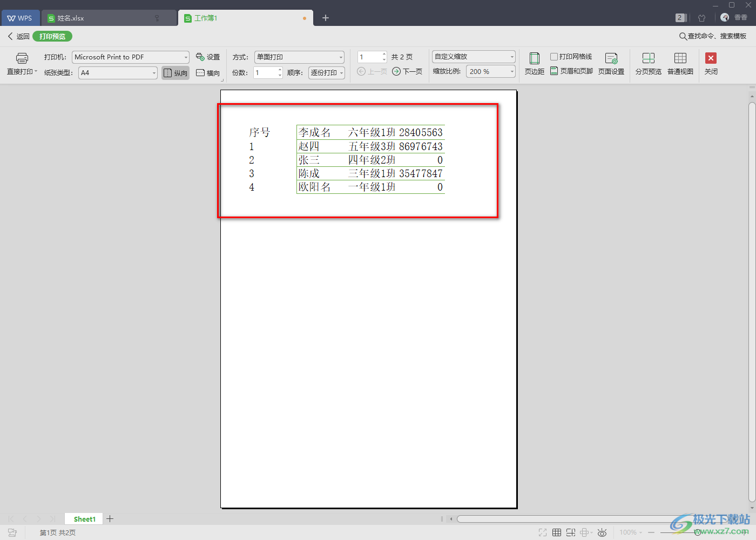Select 横向 landscape orientation
This screenshot has height=540, width=756.
click(208, 73)
